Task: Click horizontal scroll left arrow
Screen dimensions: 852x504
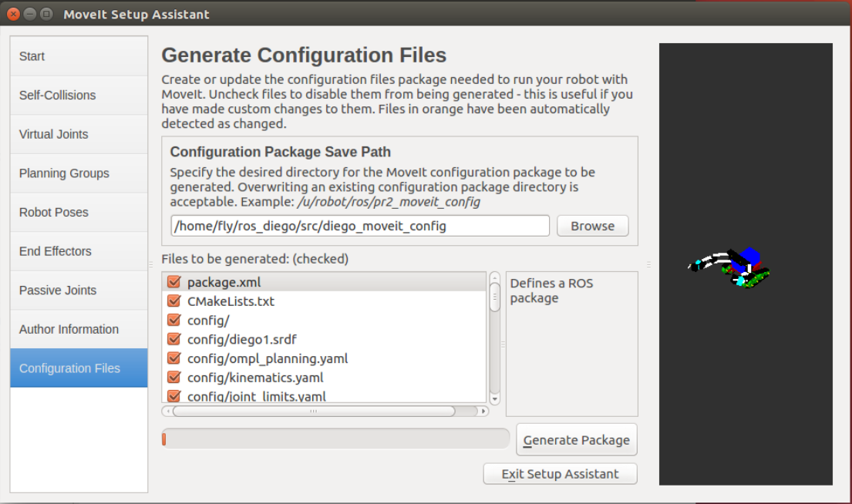Action: coord(168,411)
